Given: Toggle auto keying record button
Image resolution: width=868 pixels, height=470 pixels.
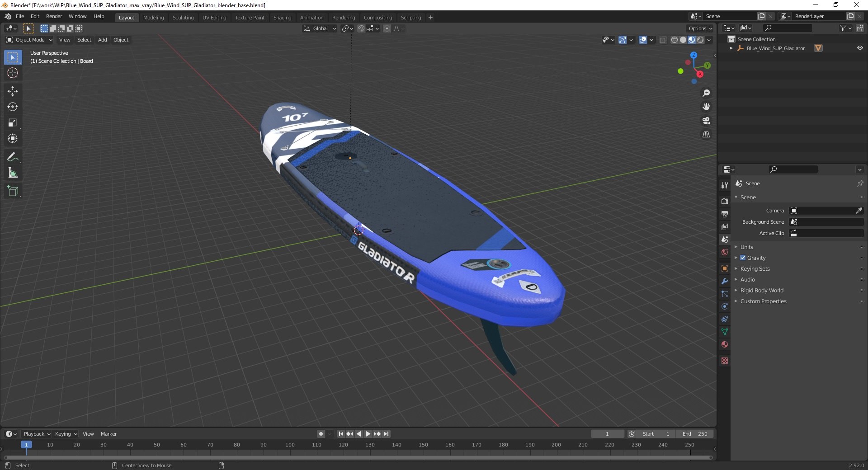Looking at the screenshot, I should click(321, 434).
